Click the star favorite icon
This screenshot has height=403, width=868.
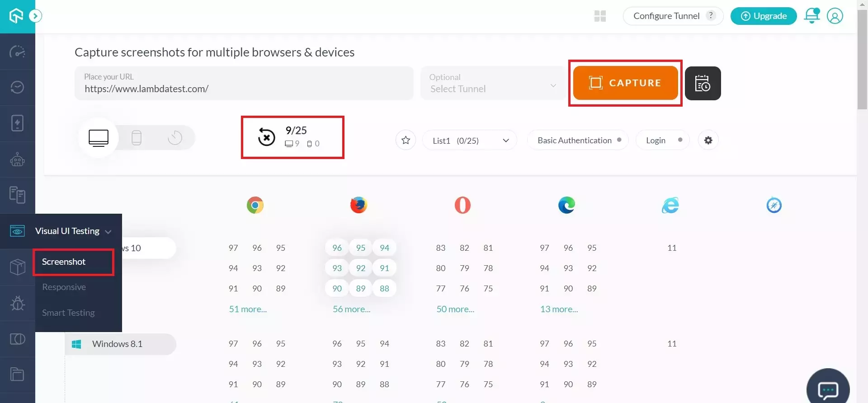coord(406,140)
